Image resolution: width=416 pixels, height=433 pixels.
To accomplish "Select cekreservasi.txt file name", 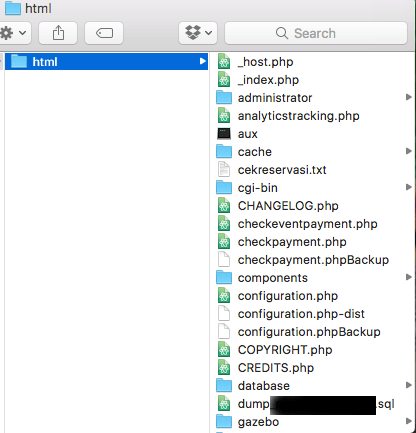I will (x=282, y=170).
